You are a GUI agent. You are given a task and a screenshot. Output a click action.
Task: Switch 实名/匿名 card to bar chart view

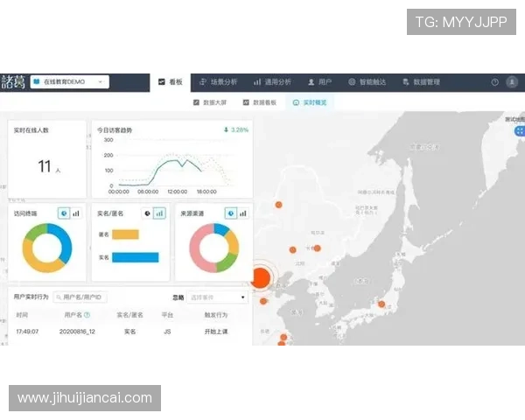(x=159, y=213)
